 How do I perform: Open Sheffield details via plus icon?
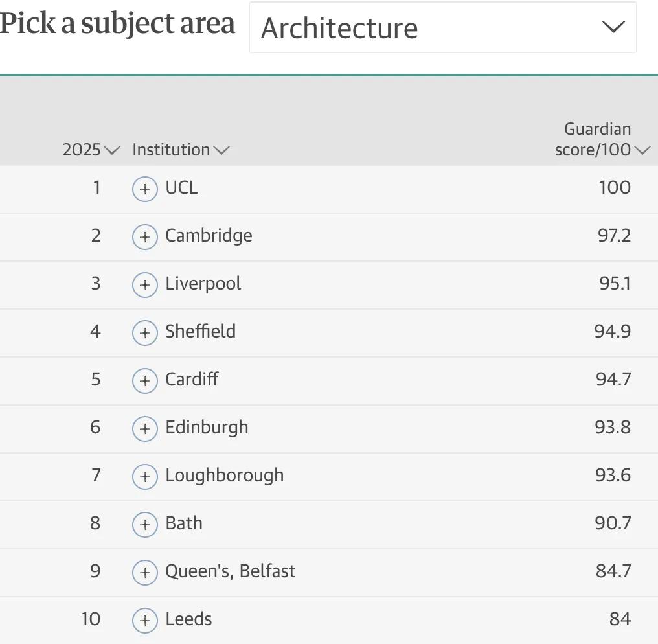click(x=145, y=333)
